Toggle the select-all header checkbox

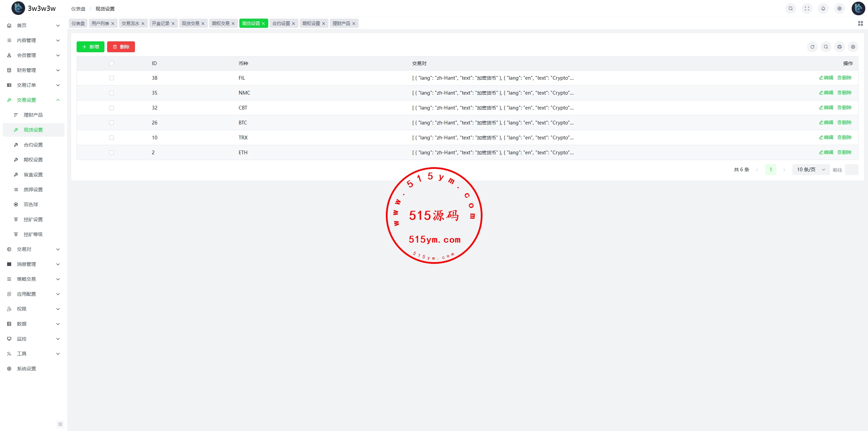(112, 63)
